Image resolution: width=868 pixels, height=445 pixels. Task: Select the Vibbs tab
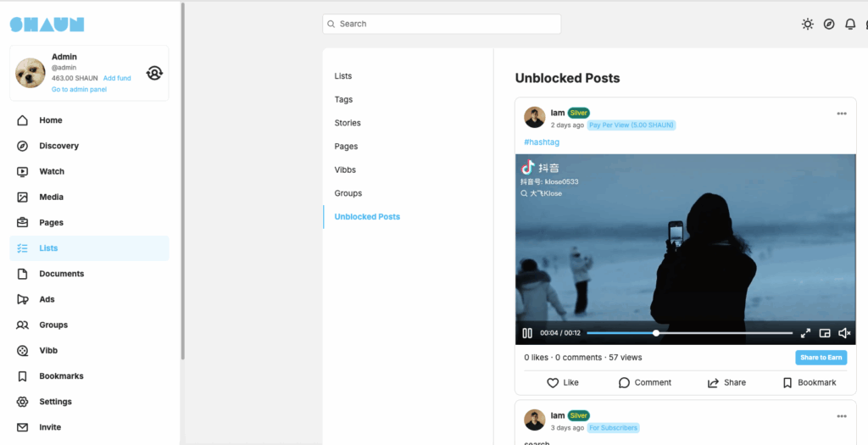[408, 170]
